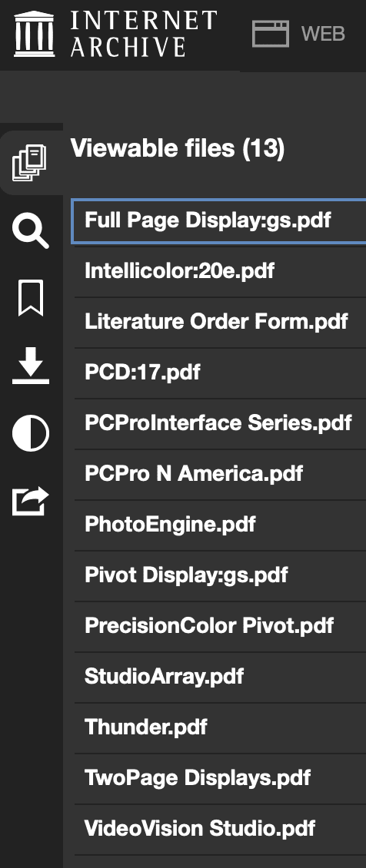This screenshot has width=366, height=868.
Task: Open the Downloads panel icon
Action: pyautogui.click(x=31, y=366)
